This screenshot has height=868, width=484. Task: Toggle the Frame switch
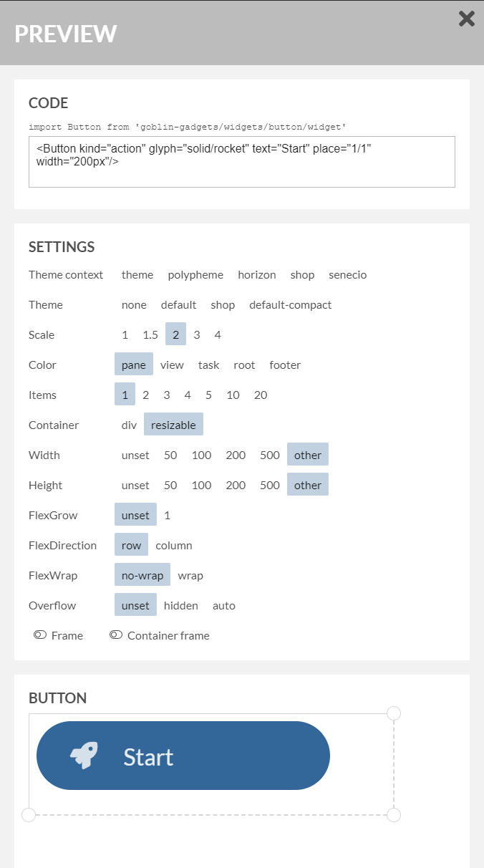click(40, 635)
